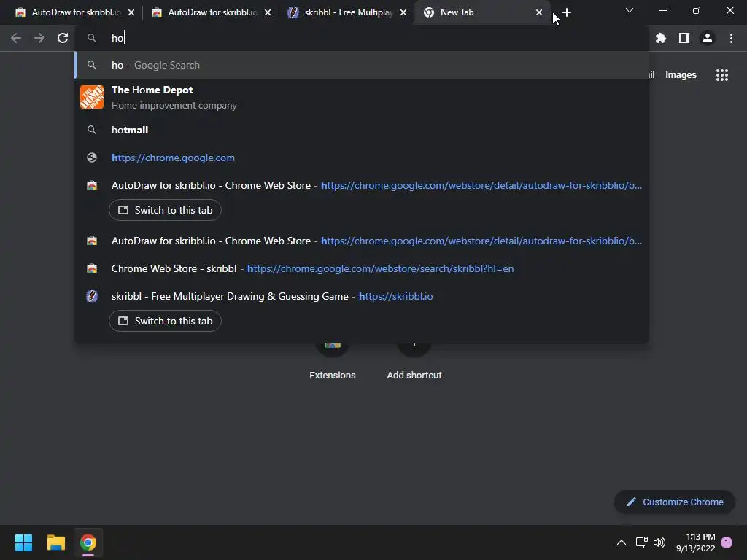Open the tab search chevron

click(630, 10)
